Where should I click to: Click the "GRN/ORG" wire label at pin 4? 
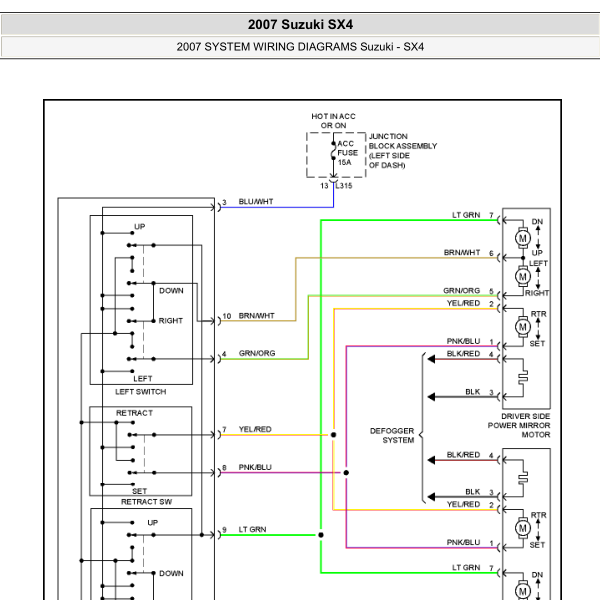click(x=257, y=353)
